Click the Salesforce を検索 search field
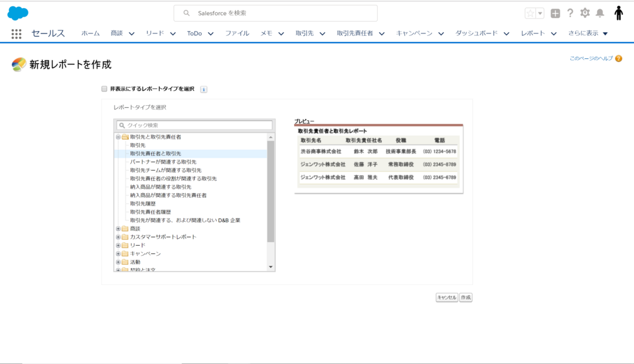 coord(276,14)
